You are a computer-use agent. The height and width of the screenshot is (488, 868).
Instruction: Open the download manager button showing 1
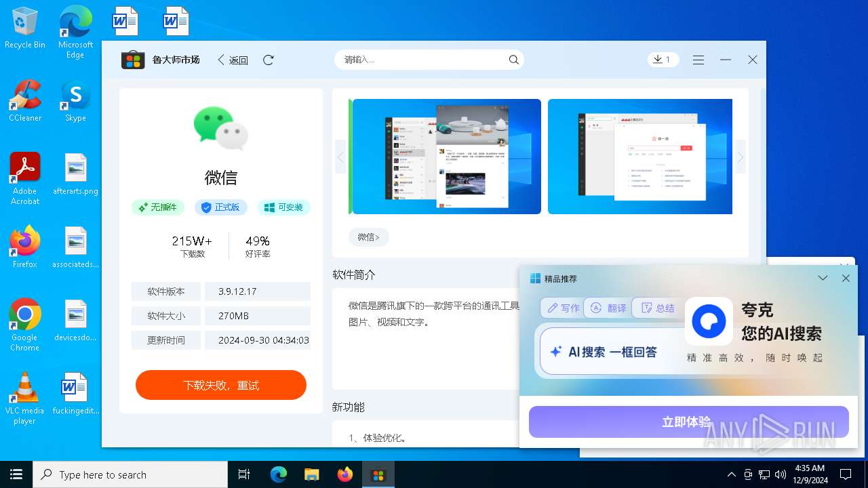click(x=663, y=60)
